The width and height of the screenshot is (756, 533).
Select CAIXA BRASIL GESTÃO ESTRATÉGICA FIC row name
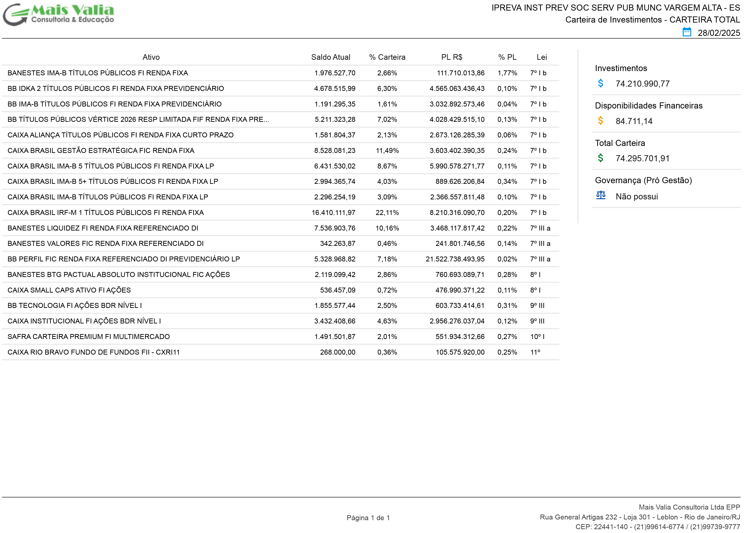pyautogui.click(x=101, y=151)
